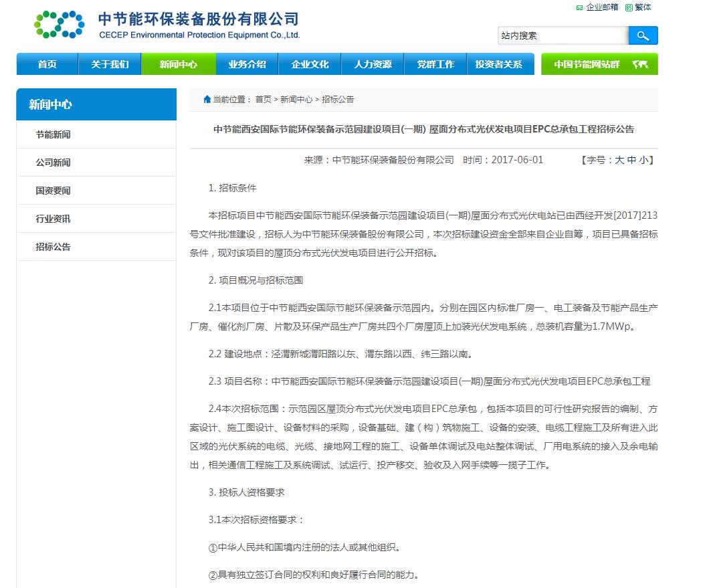This screenshot has height=588, width=709.
Task: Click line ②具有独立签订合同的权利
Action: pyautogui.click(x=314, y=575)
